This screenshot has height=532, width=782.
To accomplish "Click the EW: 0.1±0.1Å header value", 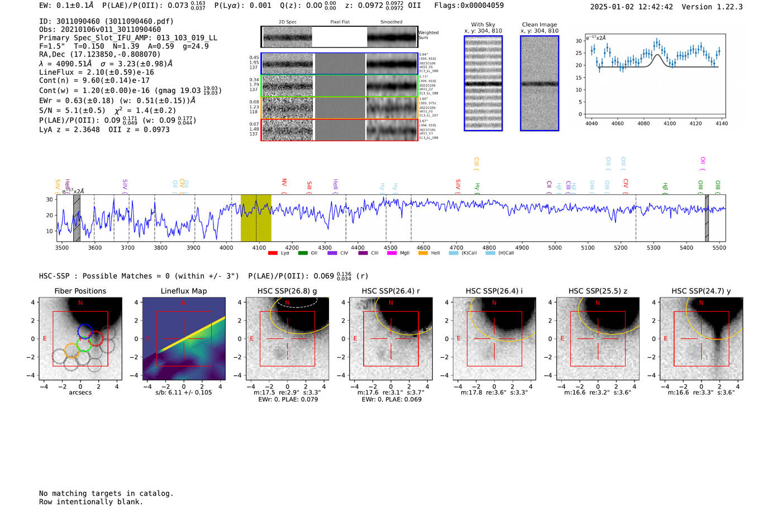I will [x=66, y=6].
